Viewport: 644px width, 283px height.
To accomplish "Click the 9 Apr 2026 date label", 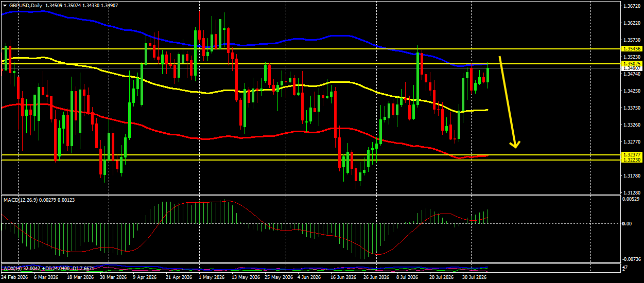I will tap(144, 277).
